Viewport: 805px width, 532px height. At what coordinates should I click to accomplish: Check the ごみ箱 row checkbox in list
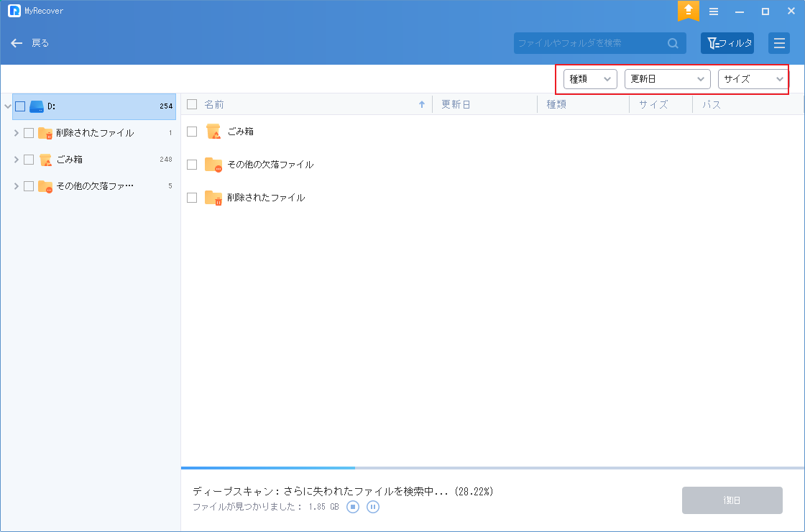tap(192, 132)
